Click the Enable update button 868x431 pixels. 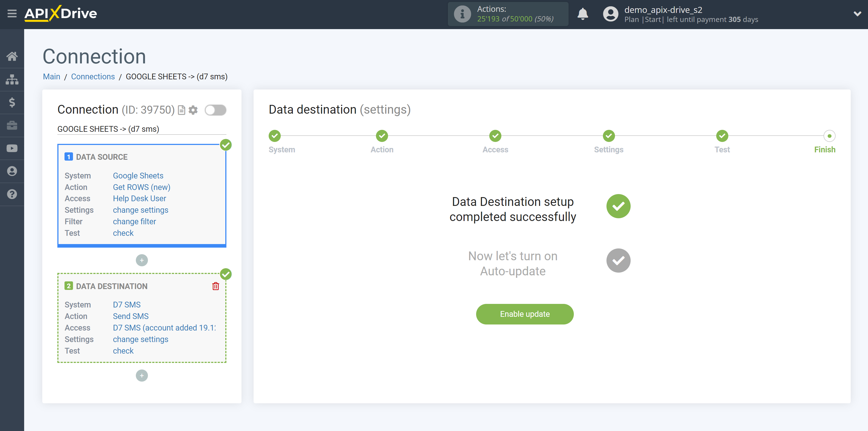pos(525,314)
